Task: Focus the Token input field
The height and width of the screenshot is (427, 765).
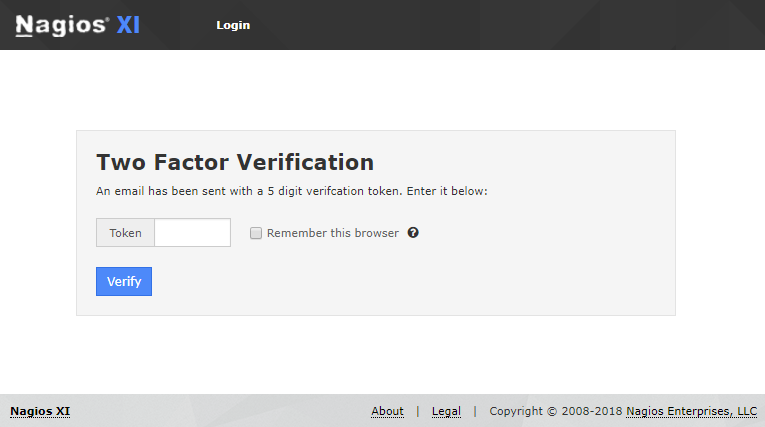Action: click(192, 233)
